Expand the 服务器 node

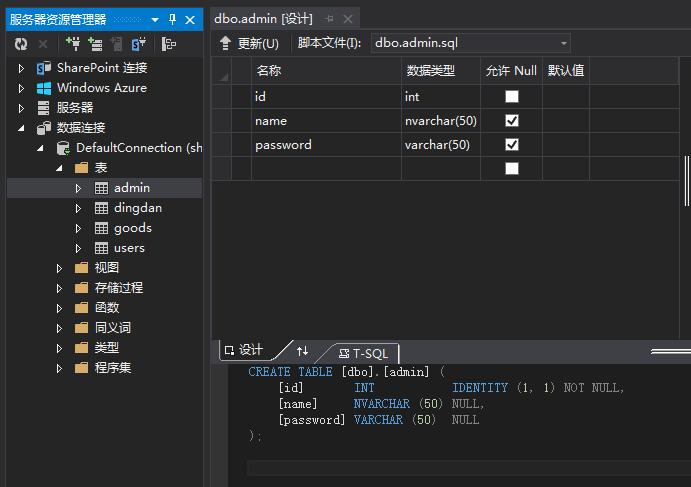click(21, 108)
